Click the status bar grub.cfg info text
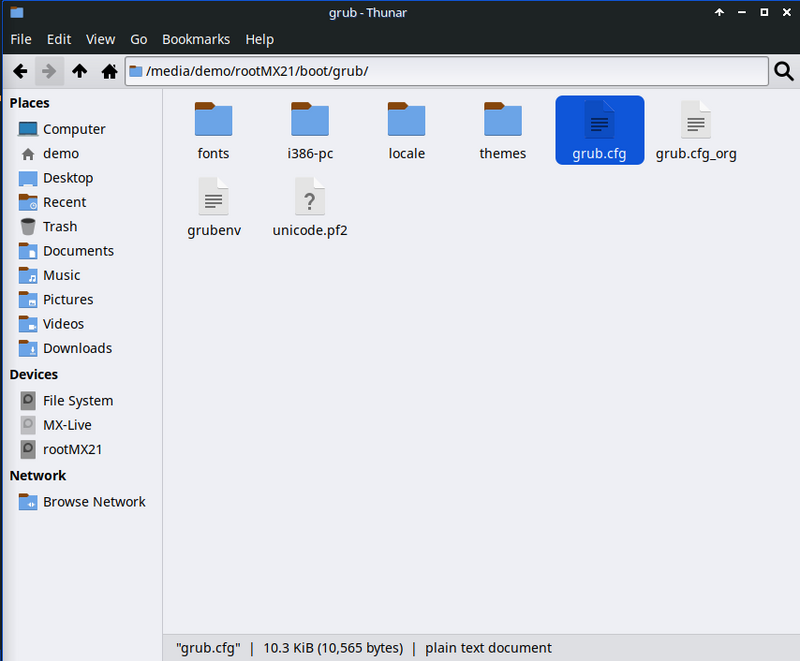800x661 pixels. click(x=363, y=648)
